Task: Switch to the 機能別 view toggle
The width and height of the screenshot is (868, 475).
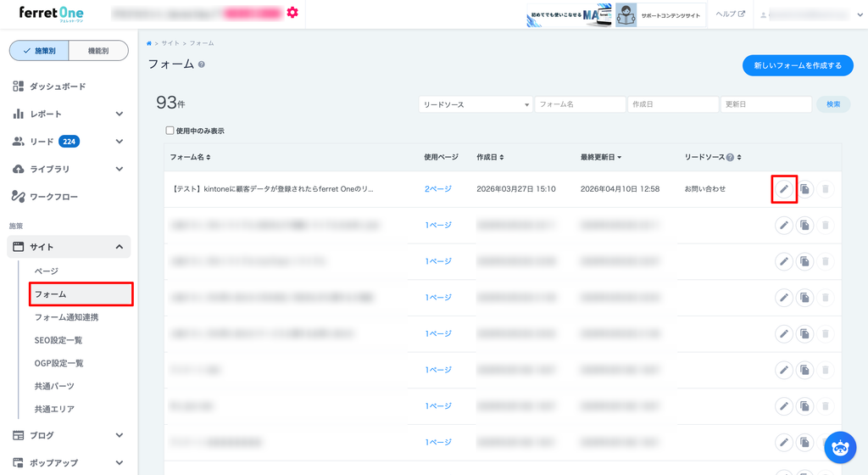Action: click(98, 51)
